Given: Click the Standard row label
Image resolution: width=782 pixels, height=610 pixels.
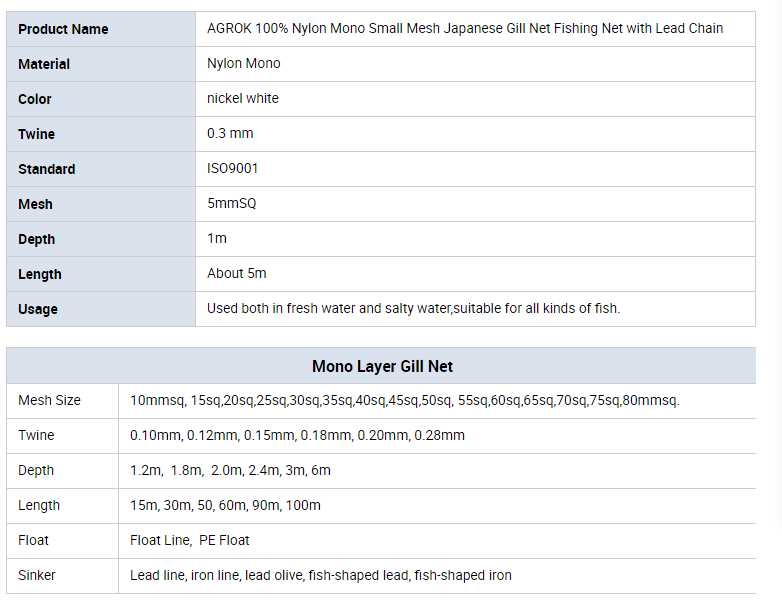Looking at the screenshot, I should click(46, 169).
